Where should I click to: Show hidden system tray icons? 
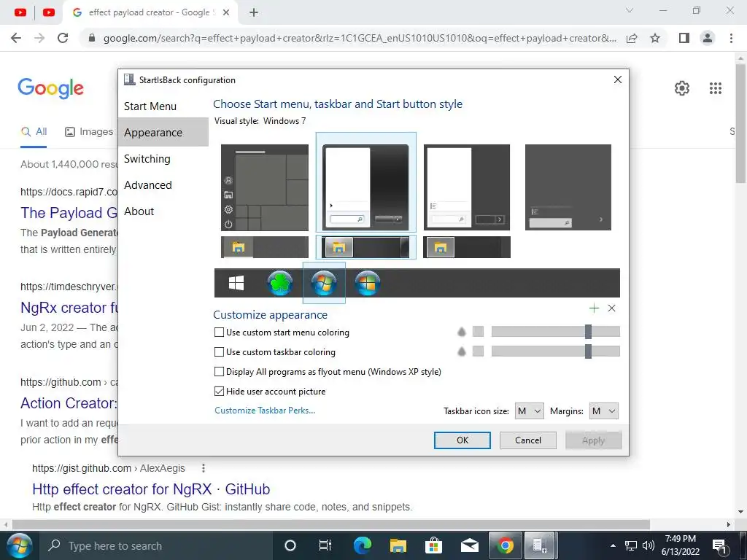(613, 545)
